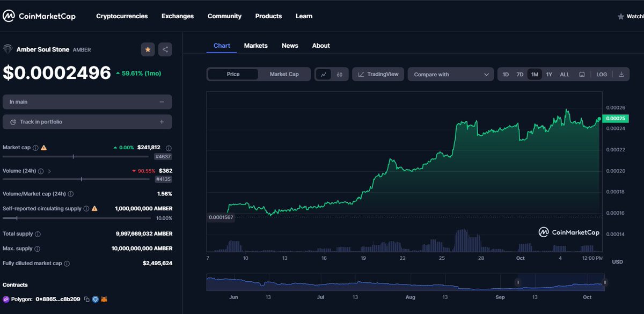The height and width of the screenshot is (314, 644).
Task: Set chart range to 1D
Action: (506, 75)
